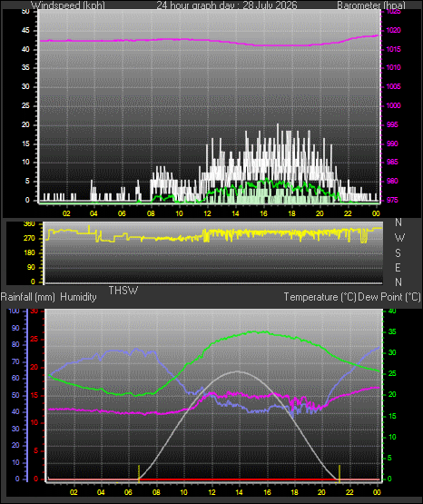This screenshot has width=423, height=504.
Task: Select the 24 hour graph date title
Action: (x=227, y=5)
